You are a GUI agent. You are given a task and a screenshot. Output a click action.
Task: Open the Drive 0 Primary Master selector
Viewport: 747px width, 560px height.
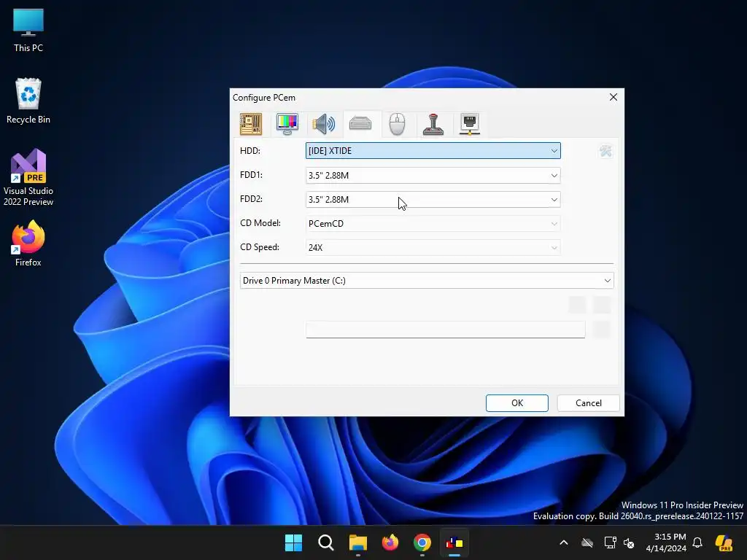pyautogui.click(x=427, y=281)
